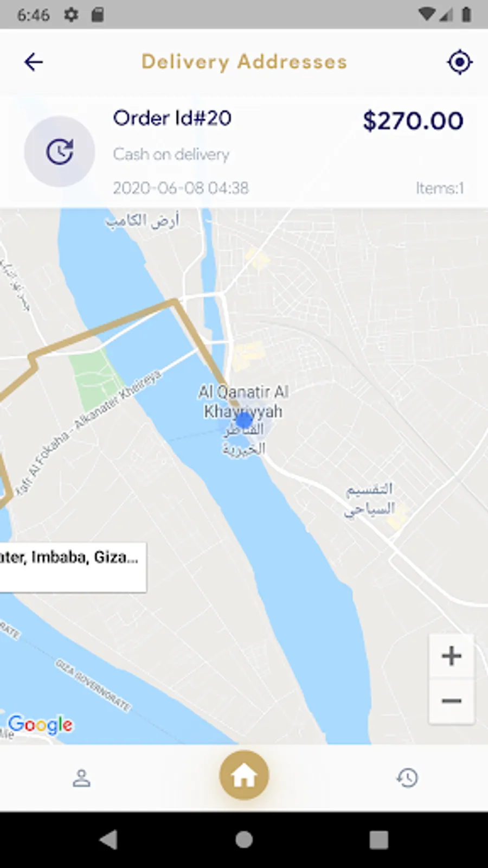Tap the Android back navigation button
Screen dimensions: 488x868
[x=109, y=840]
